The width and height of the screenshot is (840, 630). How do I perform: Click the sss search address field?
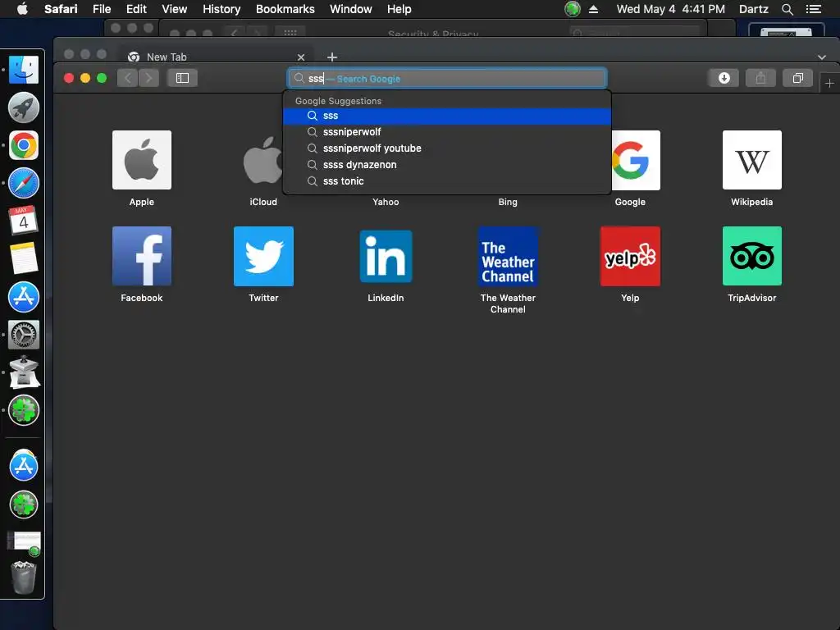coord(447,78)
